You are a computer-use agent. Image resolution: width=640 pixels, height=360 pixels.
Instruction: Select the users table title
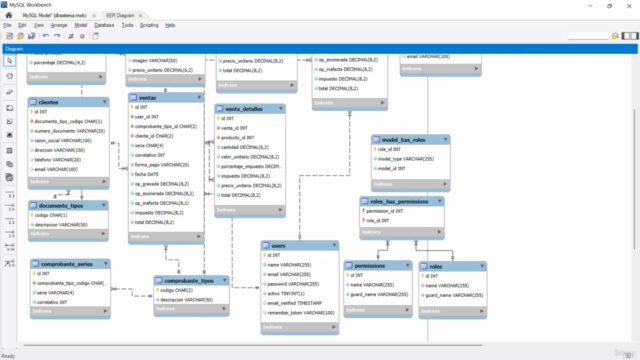pyautogui.click(x=278, y=246)
